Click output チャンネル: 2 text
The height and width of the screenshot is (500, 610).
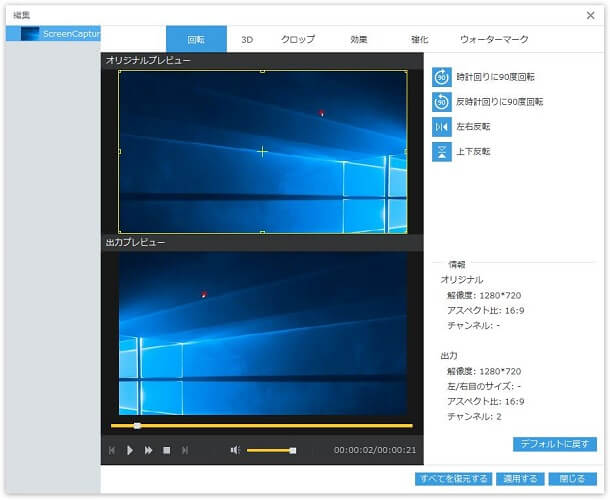click(474, 417)
